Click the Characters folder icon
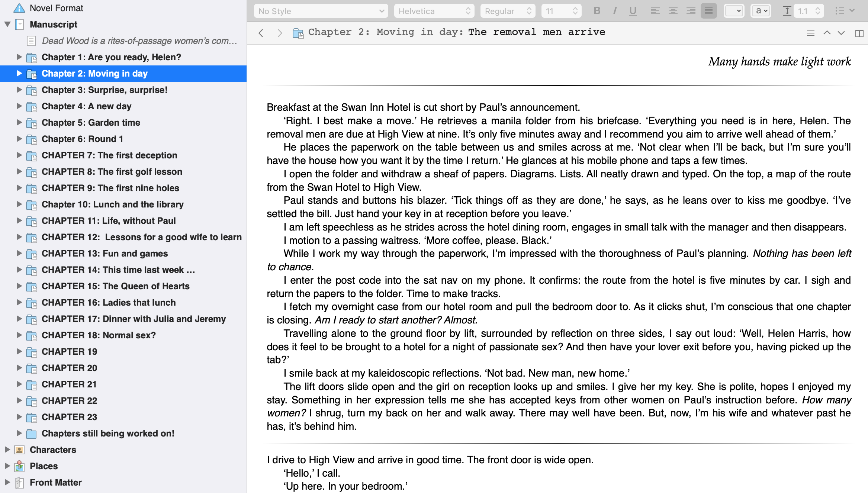 click(x=19, y=449)
